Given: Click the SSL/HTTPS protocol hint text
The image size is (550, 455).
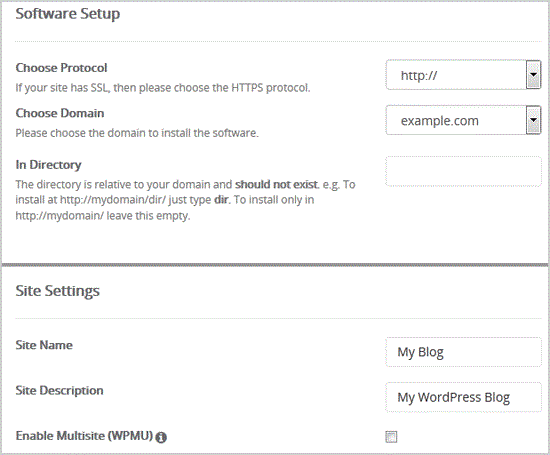Looking at the screenshot, I should [x=163, y=88].
